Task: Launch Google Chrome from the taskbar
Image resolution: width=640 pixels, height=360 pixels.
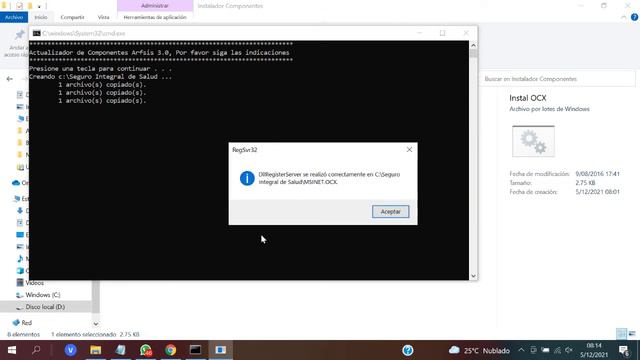Action: [171, 350]
